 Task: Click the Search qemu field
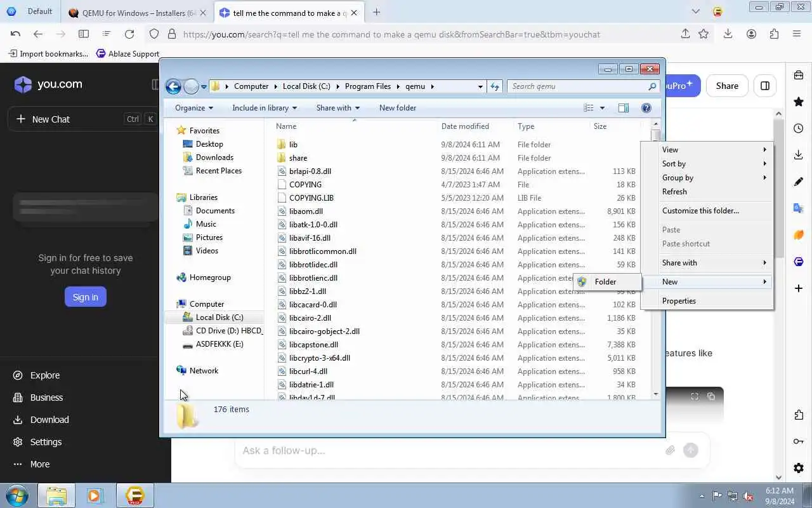click(x=584, y=86)
